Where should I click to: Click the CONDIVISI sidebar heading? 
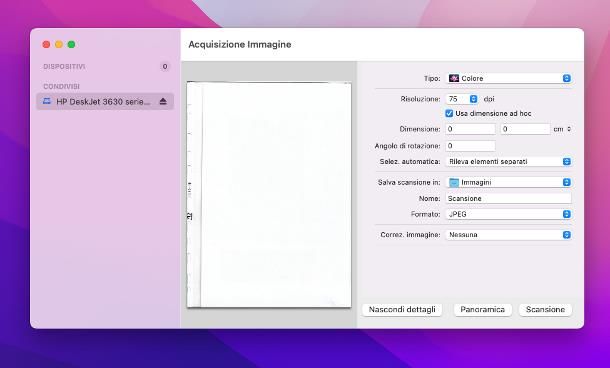pos(61,86)
